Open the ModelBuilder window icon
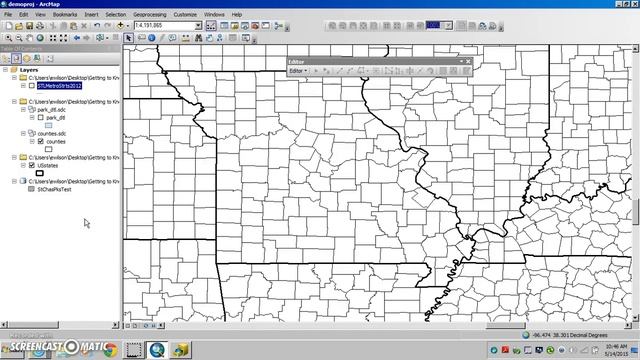This screenshot has height=360, width=640. (x=278, y=26)
